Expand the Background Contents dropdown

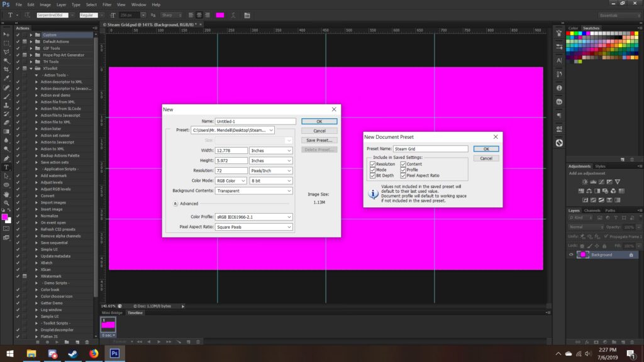254,190
